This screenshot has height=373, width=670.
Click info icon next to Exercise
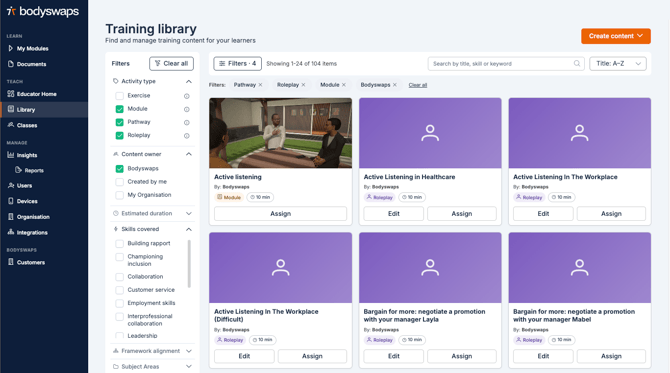[187, 96]
